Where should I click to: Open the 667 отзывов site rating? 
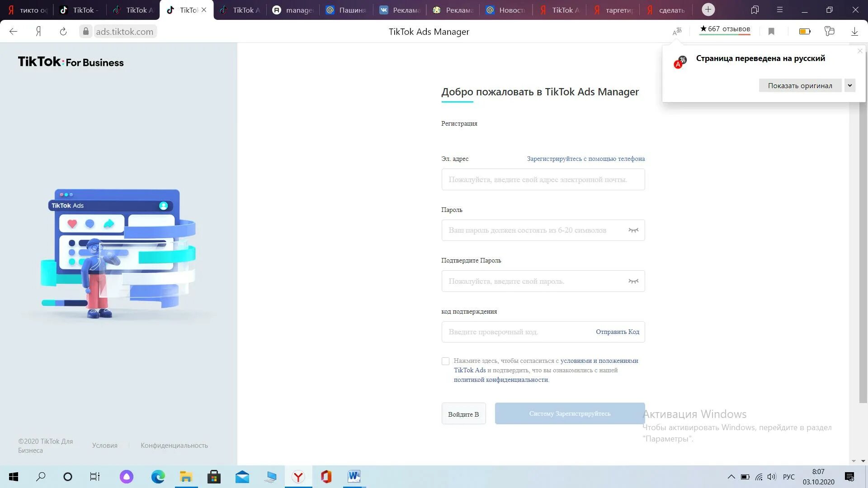click(x=725, y=29)
